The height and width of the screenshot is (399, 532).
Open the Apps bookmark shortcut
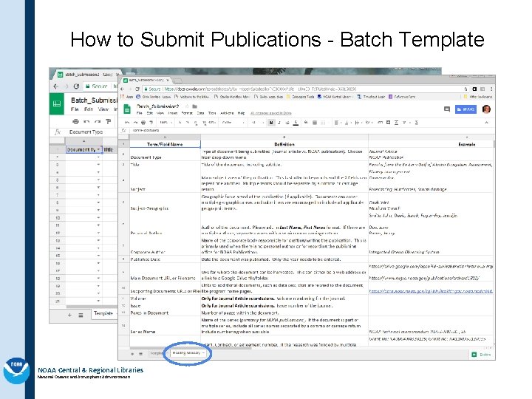click(128, 97)
